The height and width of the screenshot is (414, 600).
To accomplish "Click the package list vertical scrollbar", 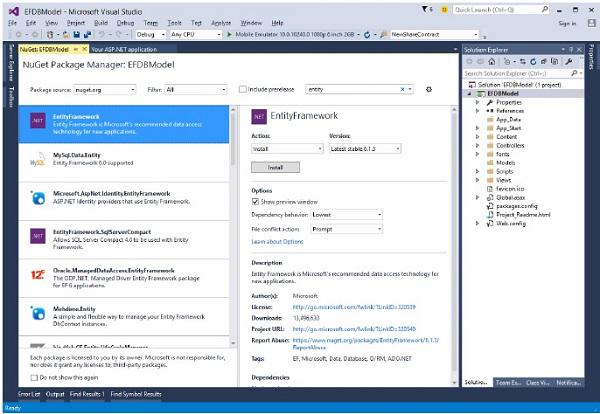I will tap(233, 226).
